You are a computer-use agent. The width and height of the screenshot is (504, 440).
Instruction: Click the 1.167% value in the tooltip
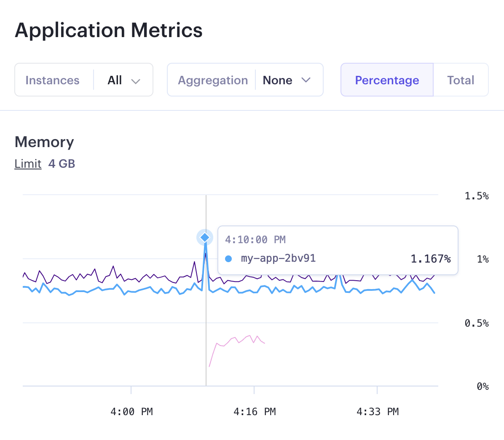coord(431,258)
